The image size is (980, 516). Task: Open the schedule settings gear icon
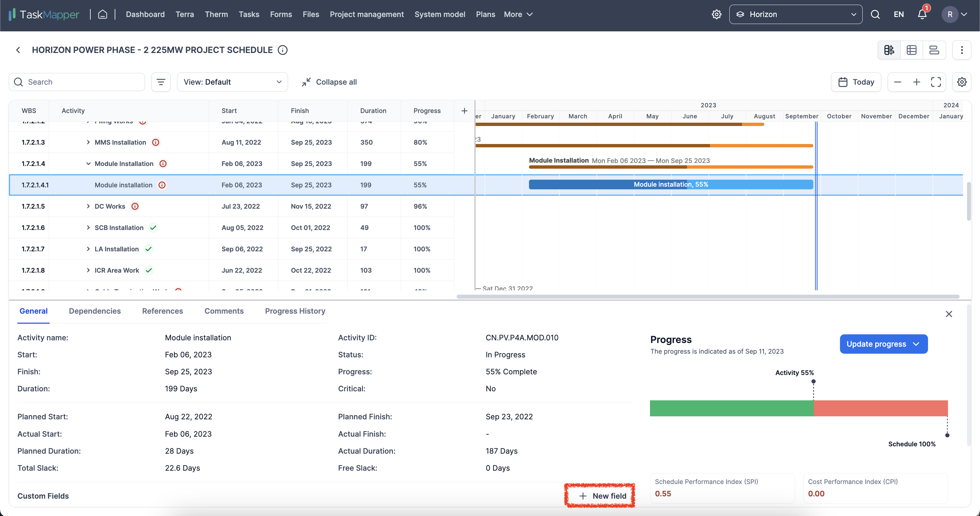pos(963,82)
